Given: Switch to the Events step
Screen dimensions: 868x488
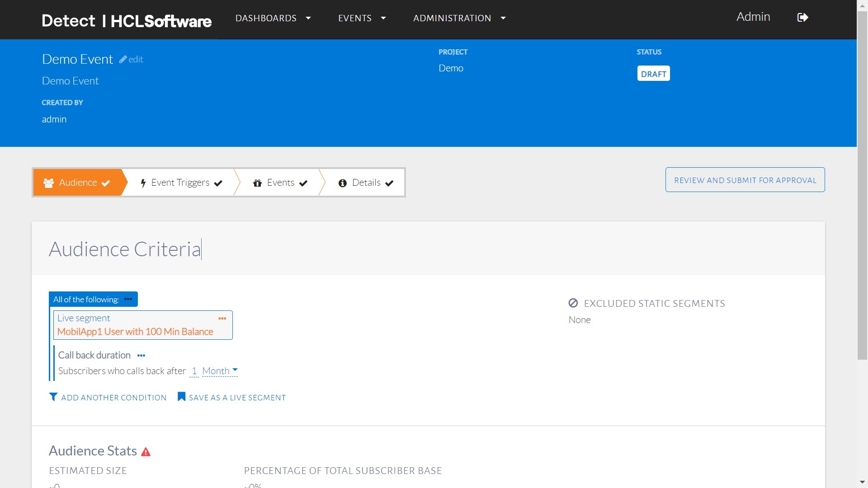Looking at the screenshot, I should tap(280, 183).
